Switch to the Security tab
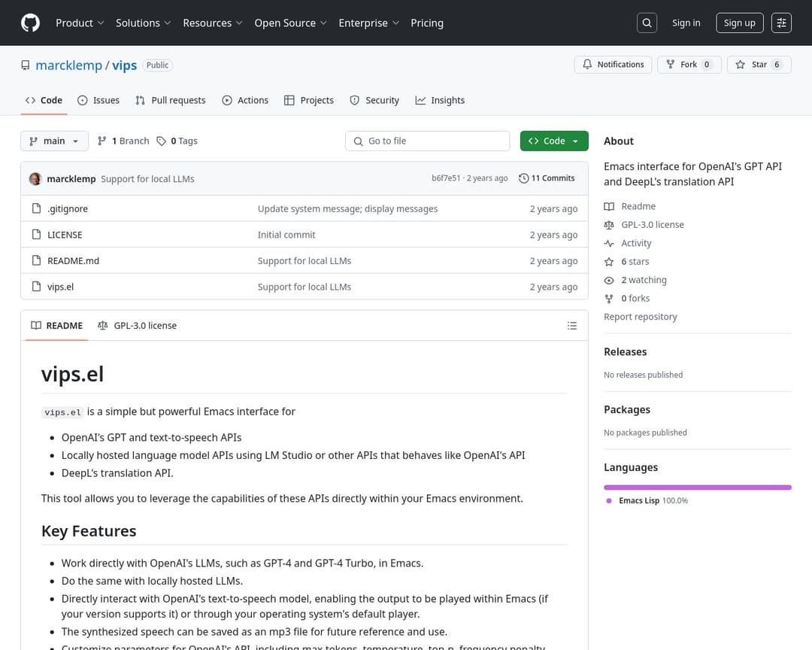Image resolution: width=812 pixels, height=650 pixels. coord(374,101)
